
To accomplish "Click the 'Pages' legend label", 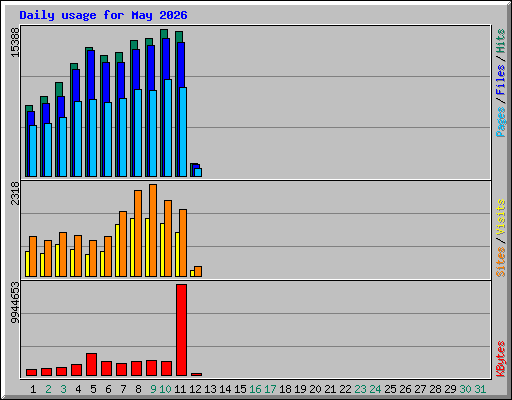I will click(501, 122).
